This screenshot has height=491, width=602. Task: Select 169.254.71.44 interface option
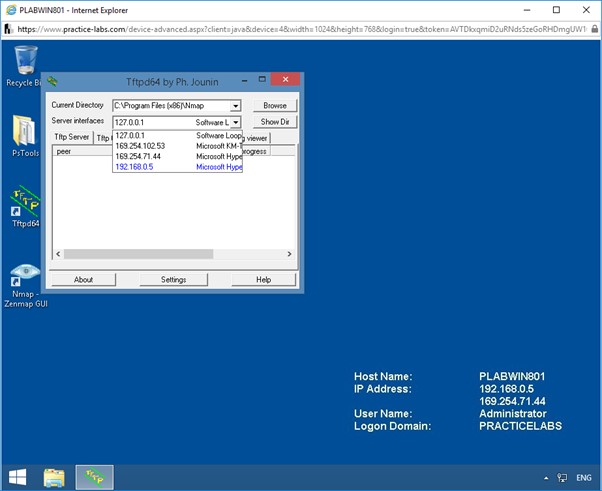tap(177, 156)
